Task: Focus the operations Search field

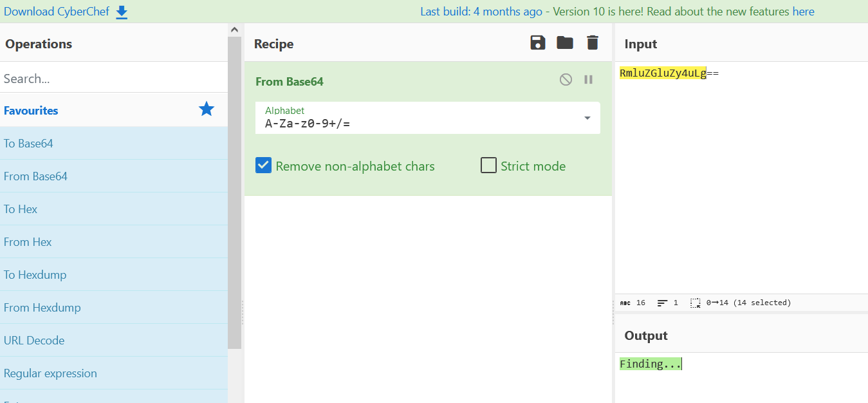Action: pos(114,78)
